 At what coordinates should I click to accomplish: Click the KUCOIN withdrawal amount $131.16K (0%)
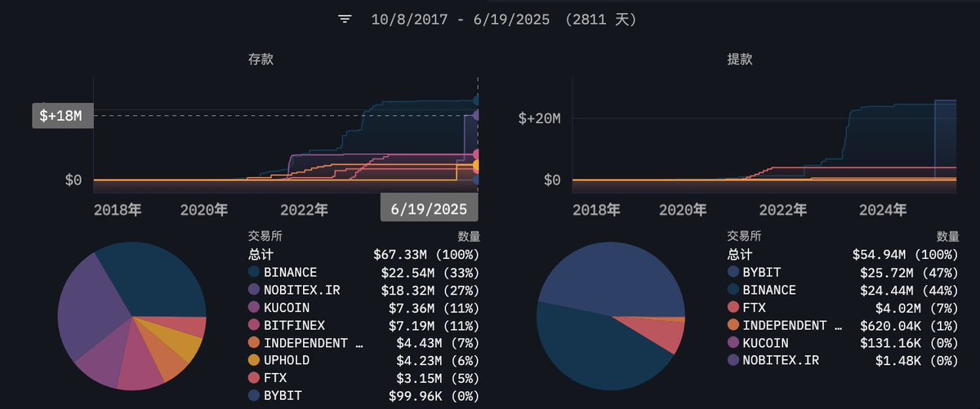[910, 343]
